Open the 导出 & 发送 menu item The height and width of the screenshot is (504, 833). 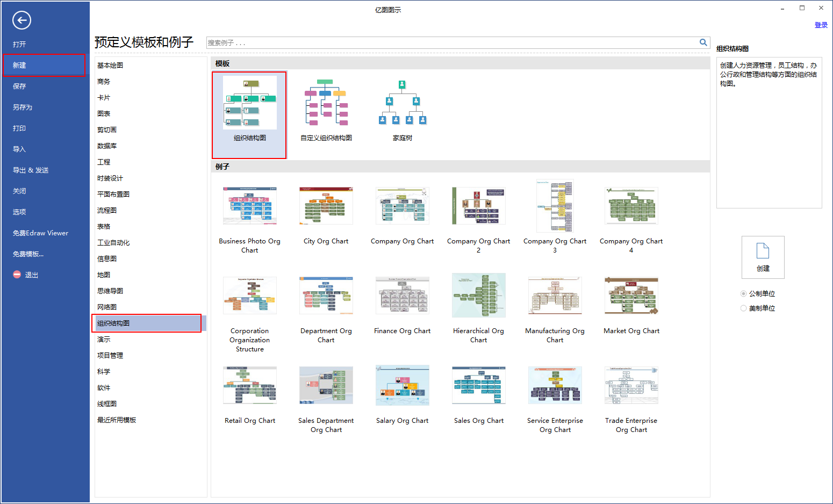coord(31,170)
